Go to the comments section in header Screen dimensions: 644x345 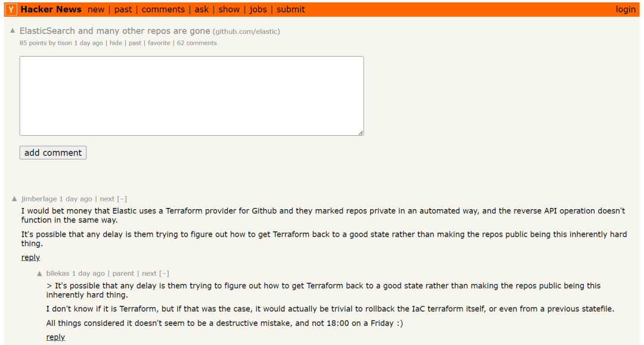(163, 10)
